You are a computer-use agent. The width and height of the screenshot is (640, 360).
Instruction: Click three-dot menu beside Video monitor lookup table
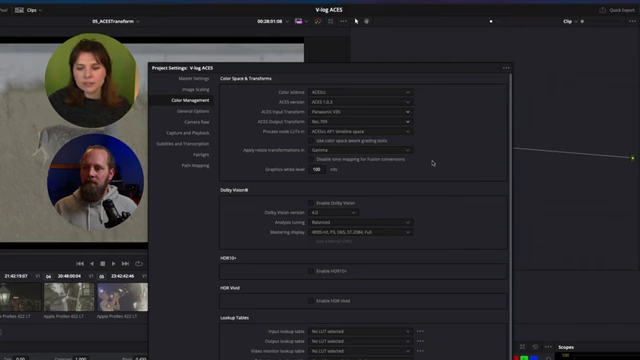pyautogui.click(x=420, y=351)
